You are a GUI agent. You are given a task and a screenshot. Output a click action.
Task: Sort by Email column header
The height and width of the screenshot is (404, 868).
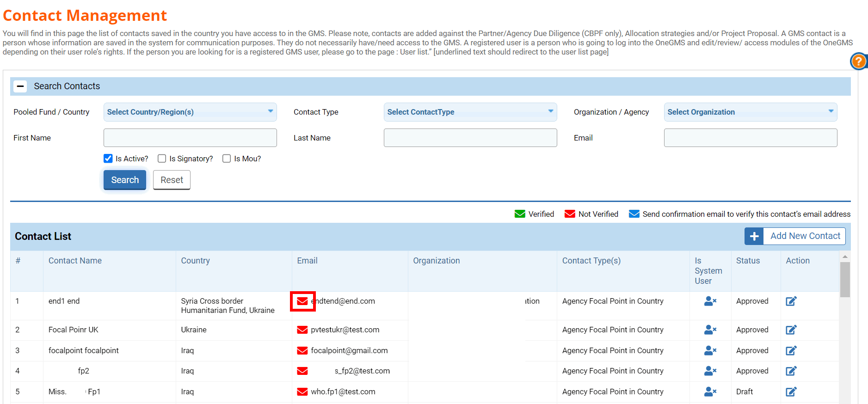[x=307, y=261]
